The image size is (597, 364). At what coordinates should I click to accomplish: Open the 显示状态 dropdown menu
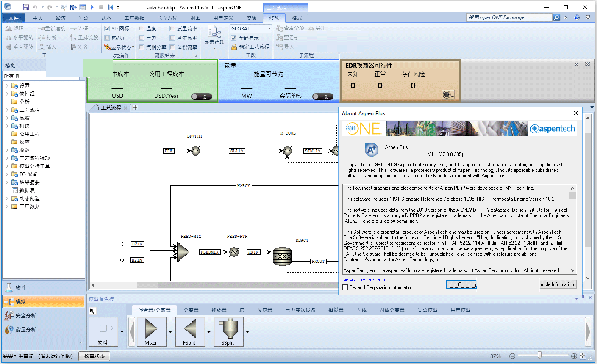coord(120,47)
